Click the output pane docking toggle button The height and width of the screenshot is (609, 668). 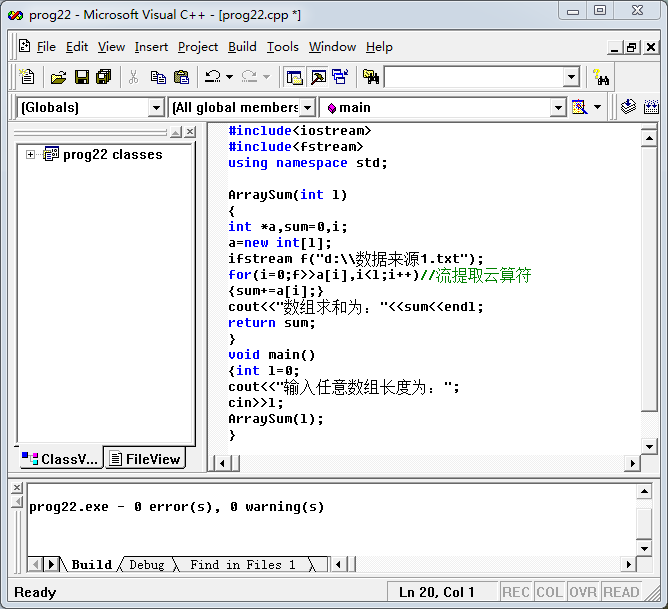click(17, 502)
